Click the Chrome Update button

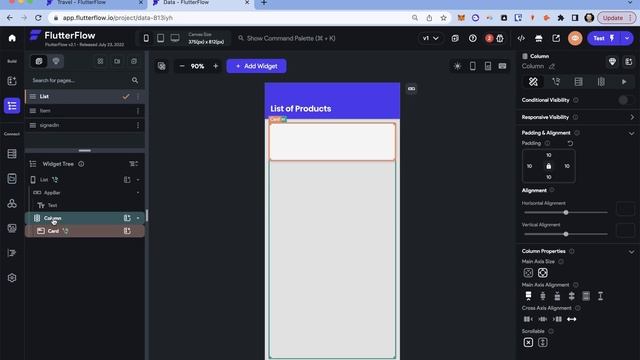tap(616, 18)
